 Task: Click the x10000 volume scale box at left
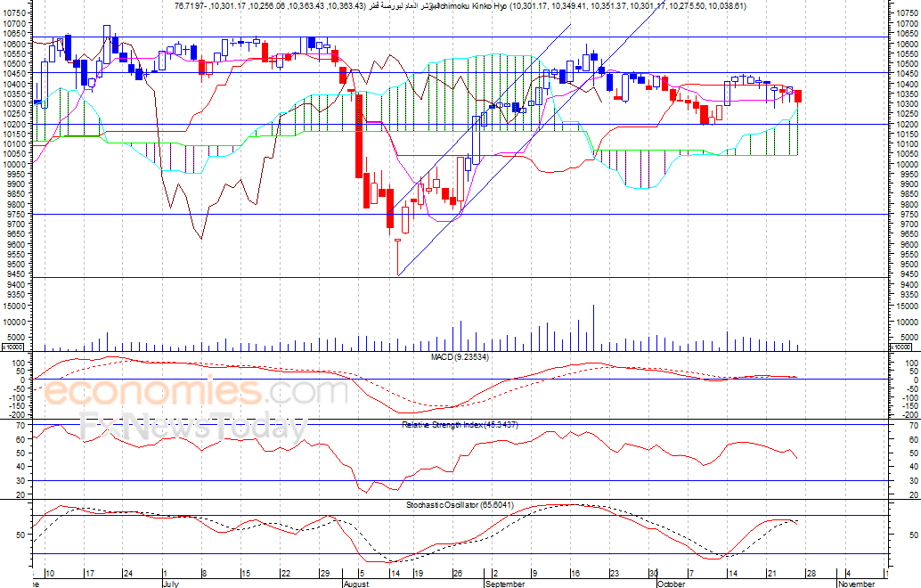(x=13, y=347)
